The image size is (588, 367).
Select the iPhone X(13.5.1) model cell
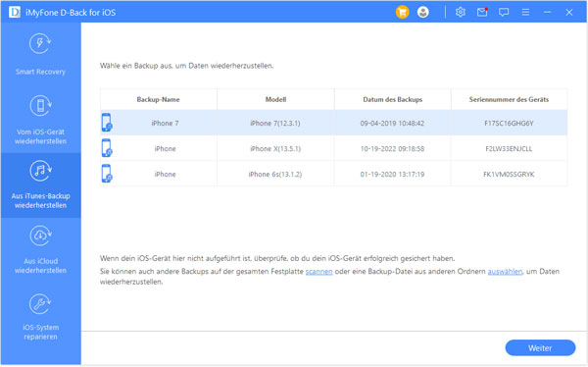pyautogui.click(x=275, y=149)
